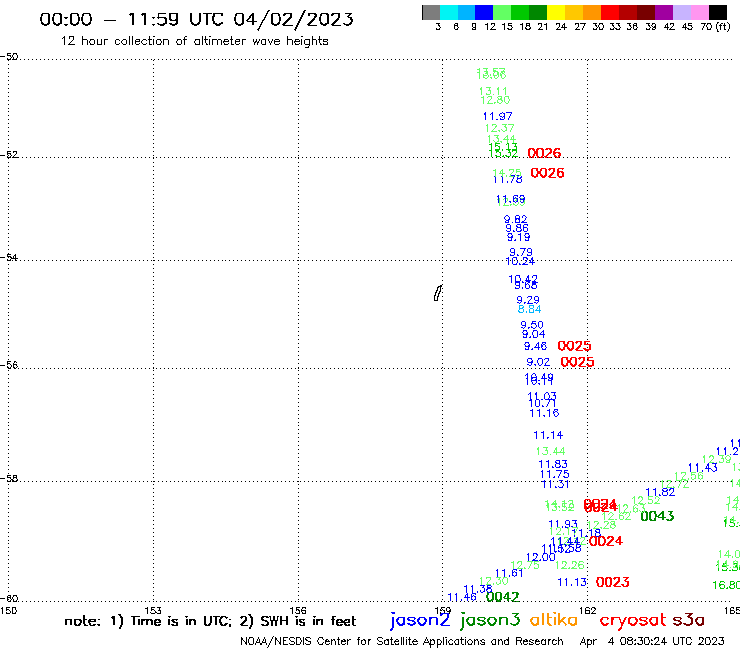Click the wave height value 13.11
Screen dimensions: 740x650
click(x=493, y=91)
